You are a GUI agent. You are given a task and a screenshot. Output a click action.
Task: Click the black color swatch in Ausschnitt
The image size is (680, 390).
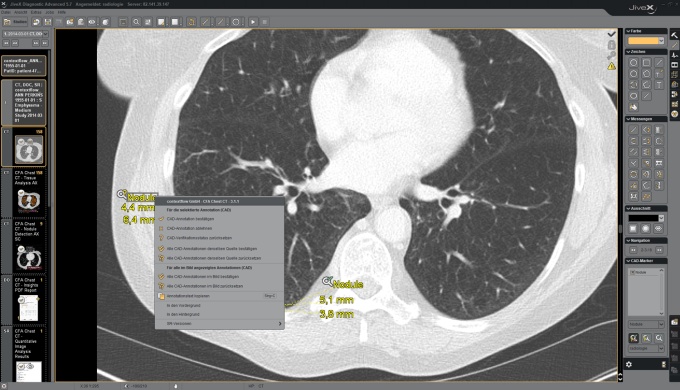(x=643, y=218)
